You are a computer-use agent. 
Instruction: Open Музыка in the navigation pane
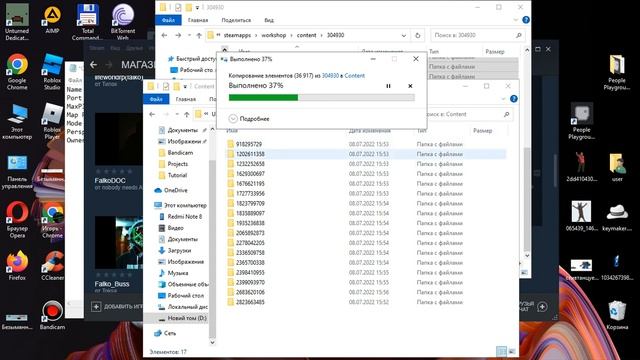(x=178, y=273)
